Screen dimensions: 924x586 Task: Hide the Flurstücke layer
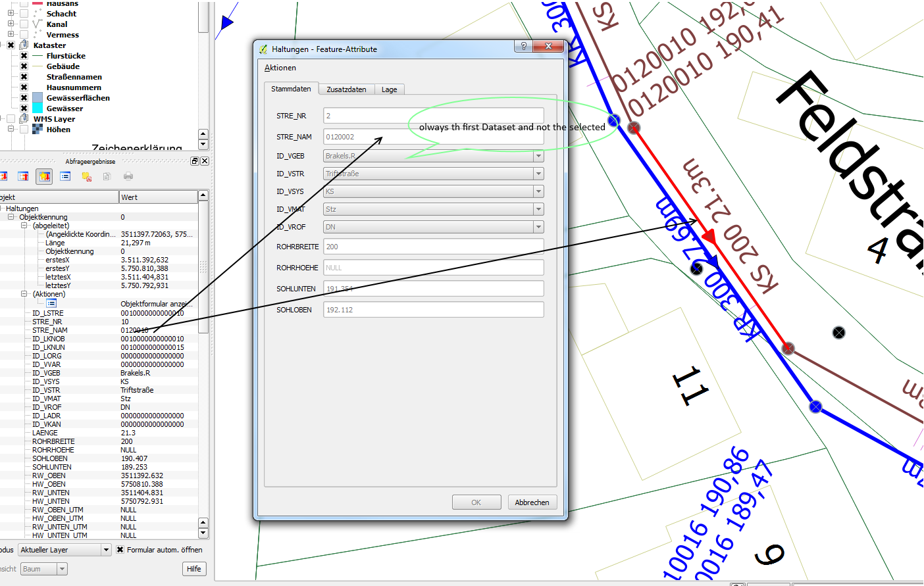pos(24,56)
